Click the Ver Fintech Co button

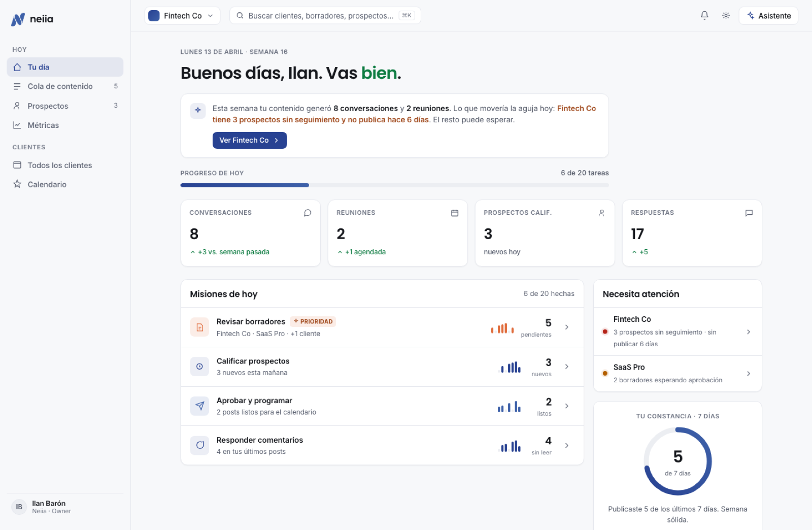(x=250, y=140)
